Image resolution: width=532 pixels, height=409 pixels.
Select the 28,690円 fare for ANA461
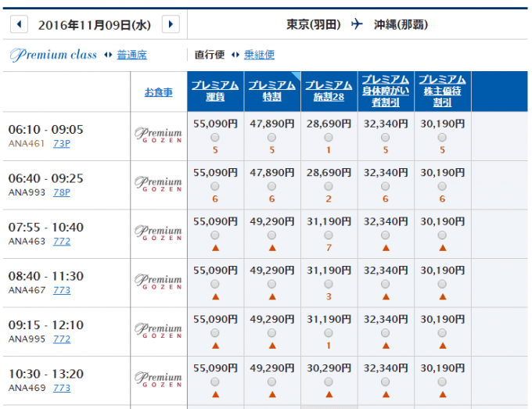(x=329, y=138)
